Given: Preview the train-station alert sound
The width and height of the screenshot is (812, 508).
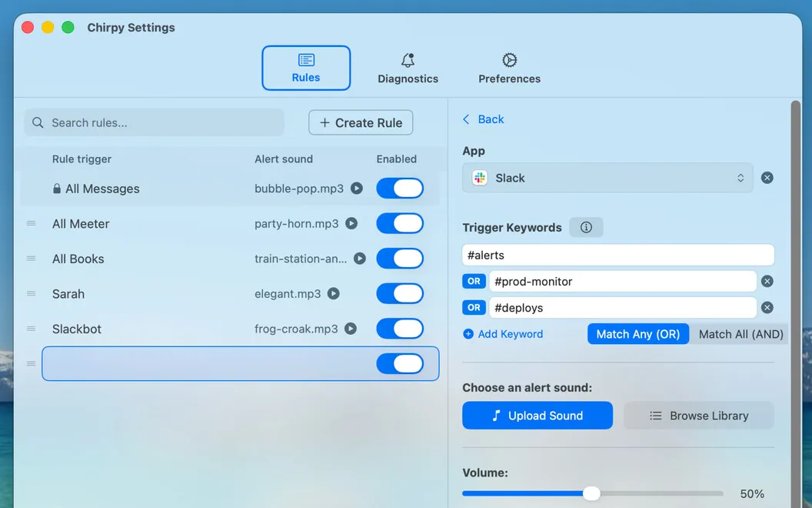Looking at the screenshot, I should pyautogui.click(x=360, y=258).
